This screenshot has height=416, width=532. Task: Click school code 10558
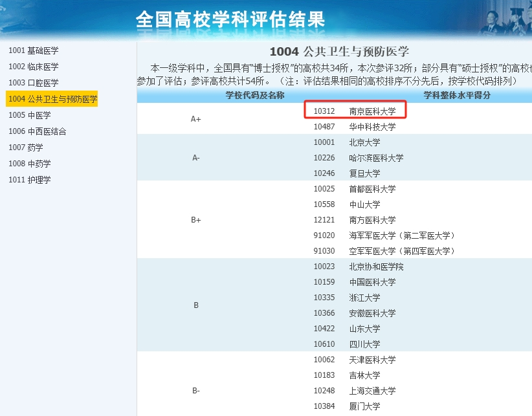click(324, 204)
